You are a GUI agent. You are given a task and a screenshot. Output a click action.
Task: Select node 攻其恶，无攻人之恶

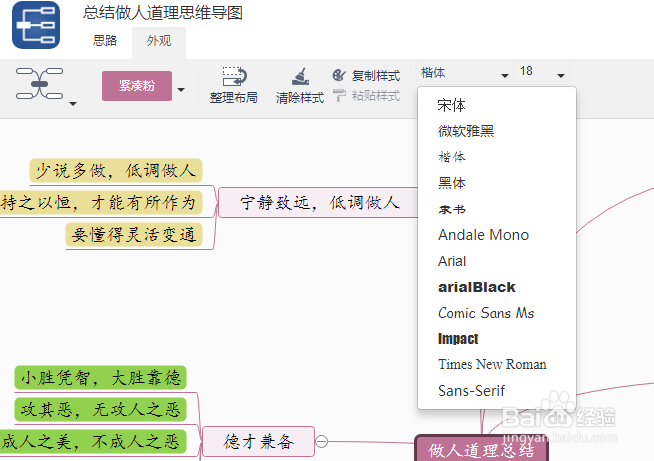[101, 410]
